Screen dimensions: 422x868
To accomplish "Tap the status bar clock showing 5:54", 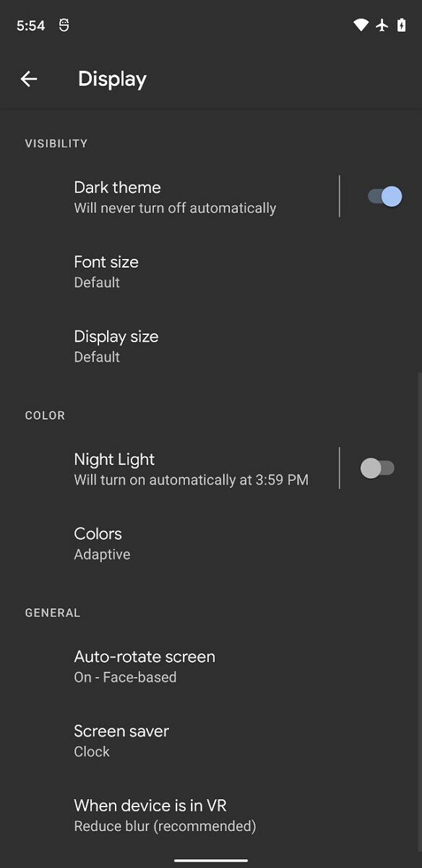I will pyautogui.click(x=30, y=25).
